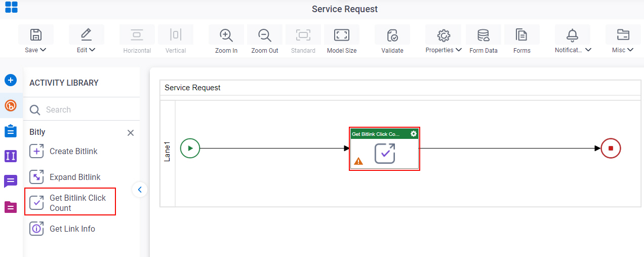Screen dimensions: 644x257
Task: Click the Misc folder icon
Action: point(623,34)
